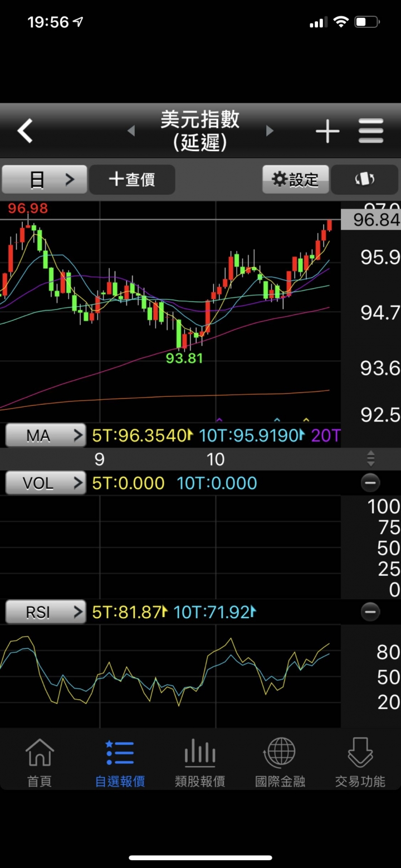Switch to 國際金融 tab

pos(280,762)
